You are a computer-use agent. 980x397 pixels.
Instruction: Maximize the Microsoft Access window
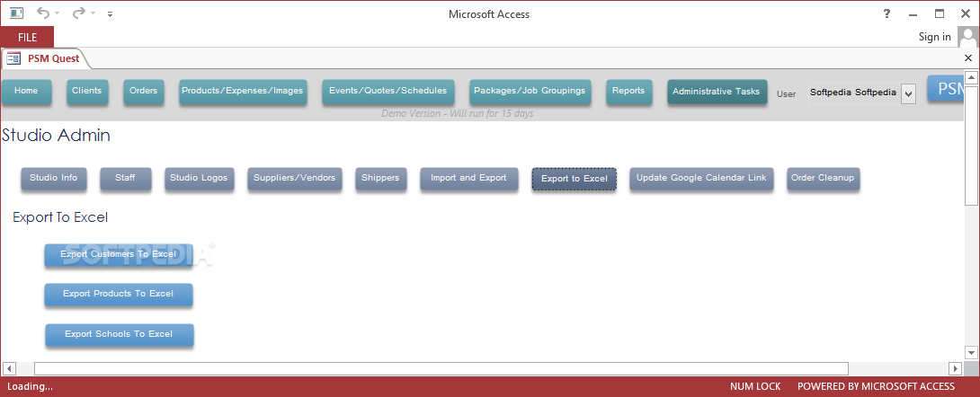(940, 13)
